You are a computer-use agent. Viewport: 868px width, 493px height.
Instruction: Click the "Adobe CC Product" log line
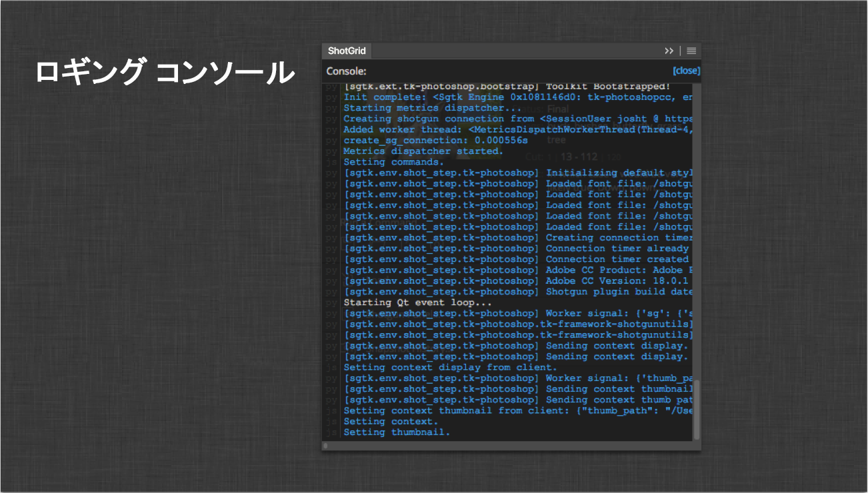(x=518, y=270)
